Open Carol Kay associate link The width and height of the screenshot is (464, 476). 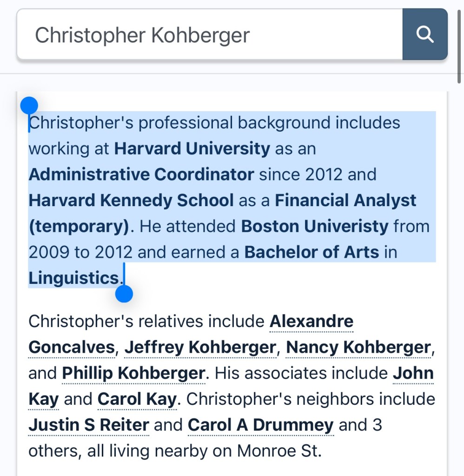tap(137, 399)
